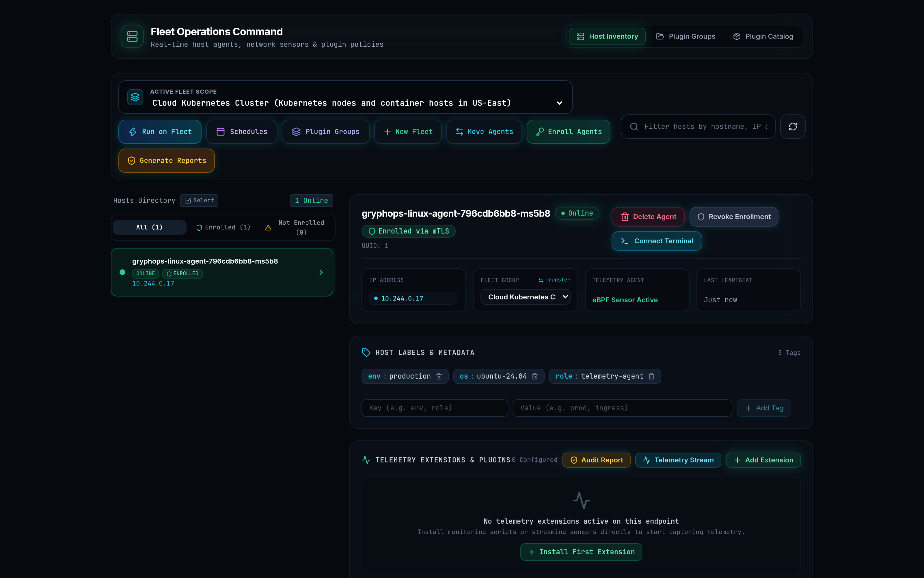The image size is (924, 578).
Task: Open the Telemetry Stream
Action: pyautogui.click(x=678, y=460)
